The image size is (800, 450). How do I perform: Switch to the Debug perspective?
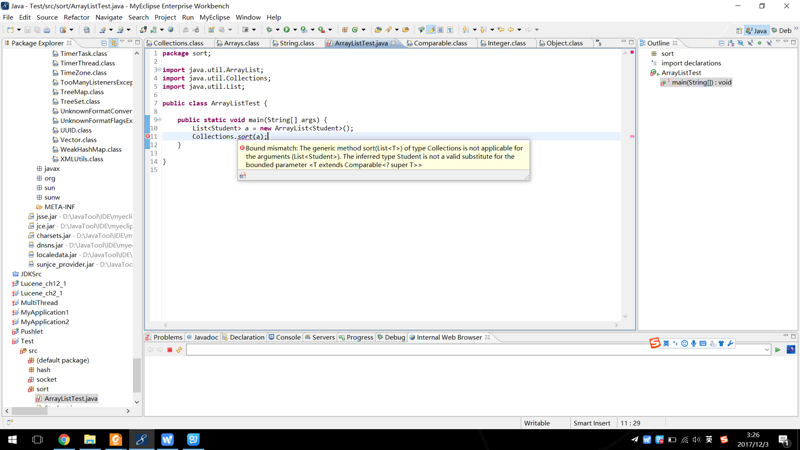782,31
